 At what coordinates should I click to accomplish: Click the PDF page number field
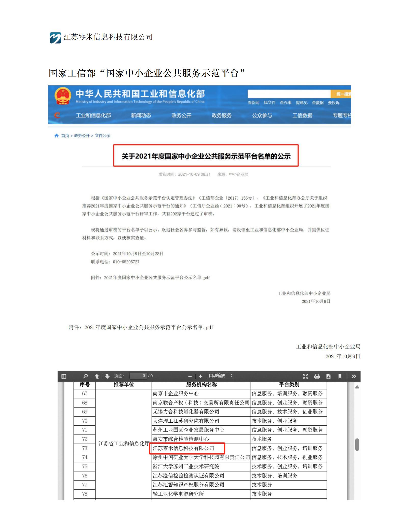[x=138, y=376]
